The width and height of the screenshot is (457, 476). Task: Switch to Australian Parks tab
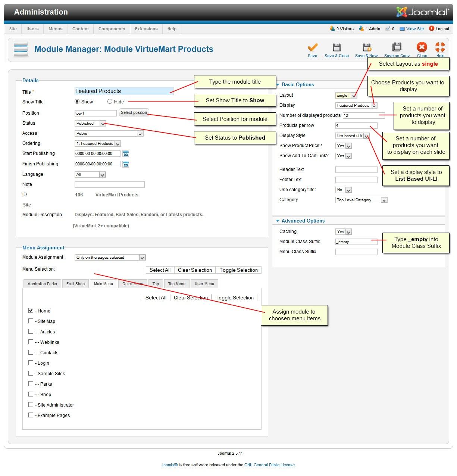[x=42, y=284]
